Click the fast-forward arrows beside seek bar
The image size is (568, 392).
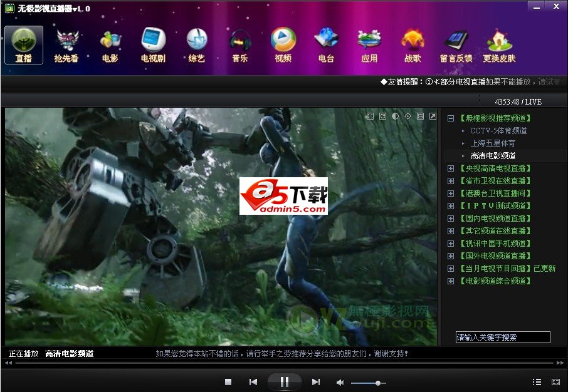pos(560,363)
